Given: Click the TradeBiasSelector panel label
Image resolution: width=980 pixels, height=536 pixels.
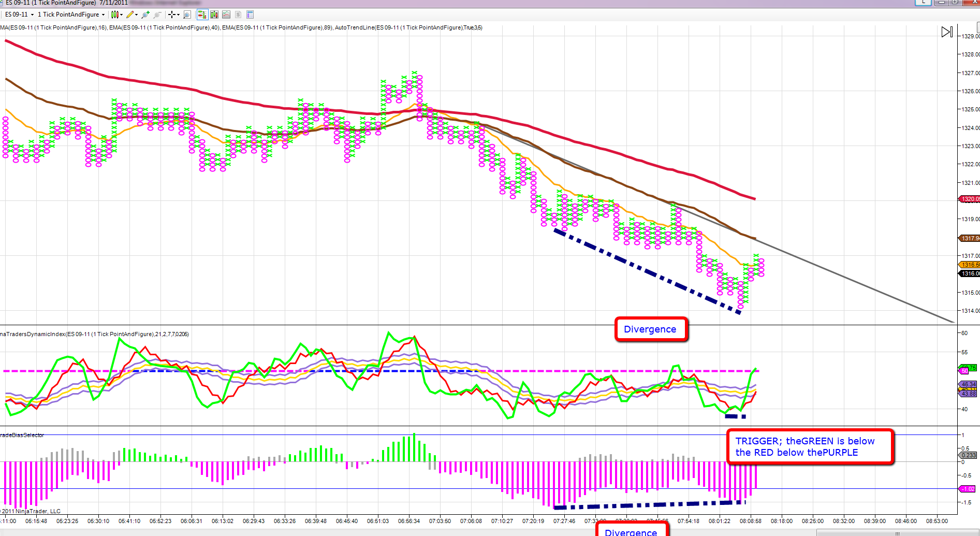Looking at the screenshot, I should (22, 435).
